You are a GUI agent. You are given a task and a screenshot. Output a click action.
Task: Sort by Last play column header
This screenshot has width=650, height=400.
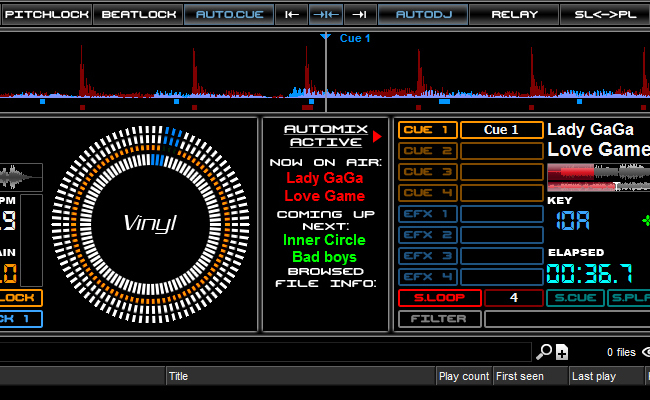[606, 376]
